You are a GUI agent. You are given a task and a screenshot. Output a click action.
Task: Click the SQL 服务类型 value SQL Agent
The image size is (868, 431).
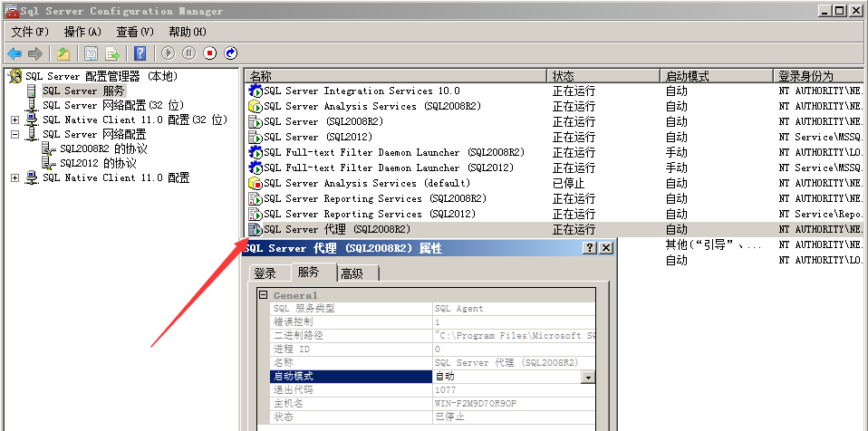[x=458, y=309]
